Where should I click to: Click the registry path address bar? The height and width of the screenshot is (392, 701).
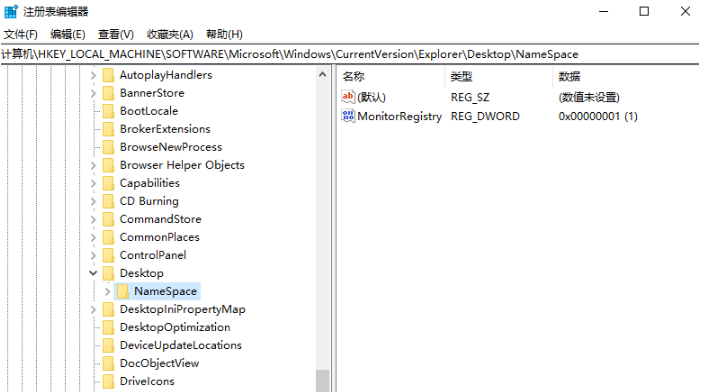(x=350, y=54)
